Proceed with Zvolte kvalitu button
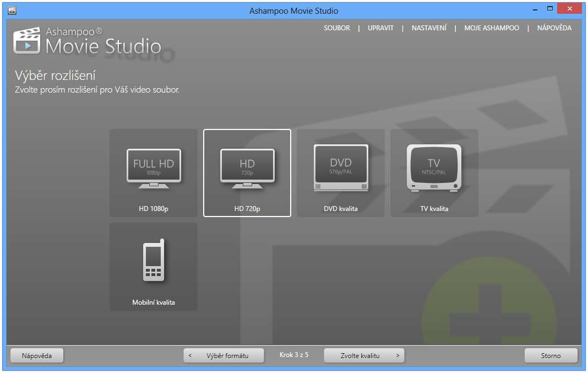Viewport: 588px width, 373px height. click(x=364, y=356)
